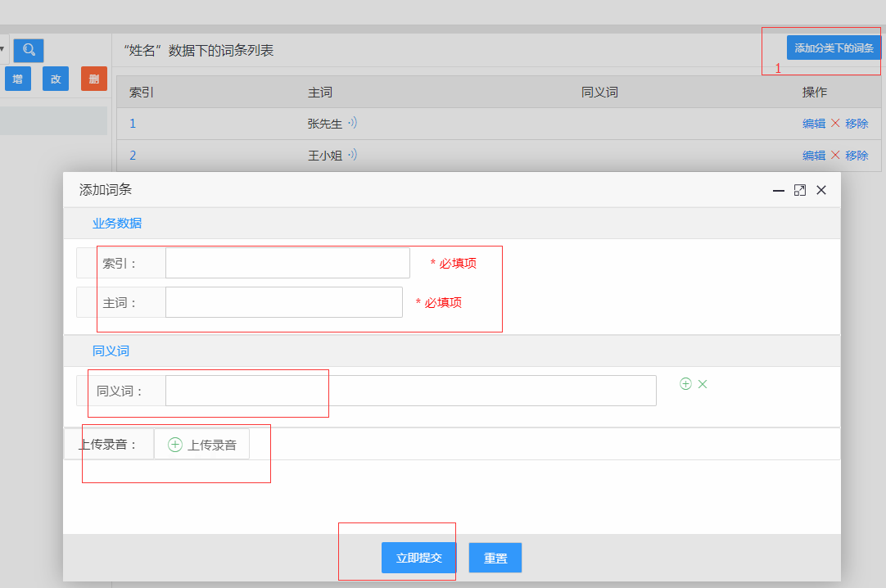The height and width of the screenshot is (588, 886).
Task: Submit the form with 立即提交
Action: pyautogui.click(x=418, y=558)
